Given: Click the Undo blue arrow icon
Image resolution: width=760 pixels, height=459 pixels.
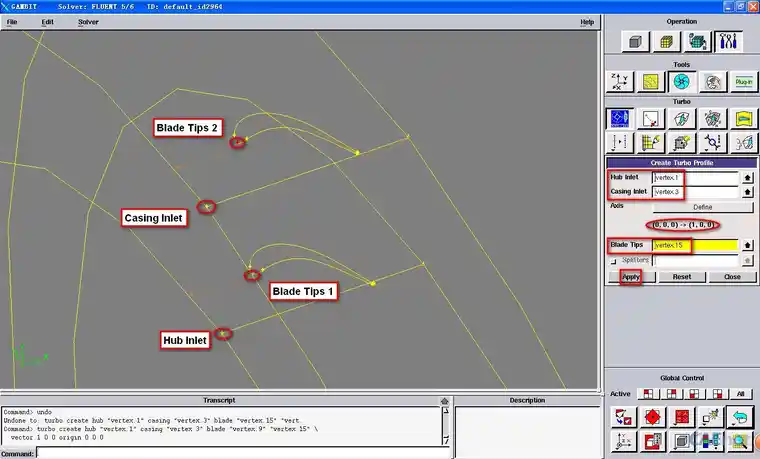Looking at the screenshot, I should [x=740, y=417].
